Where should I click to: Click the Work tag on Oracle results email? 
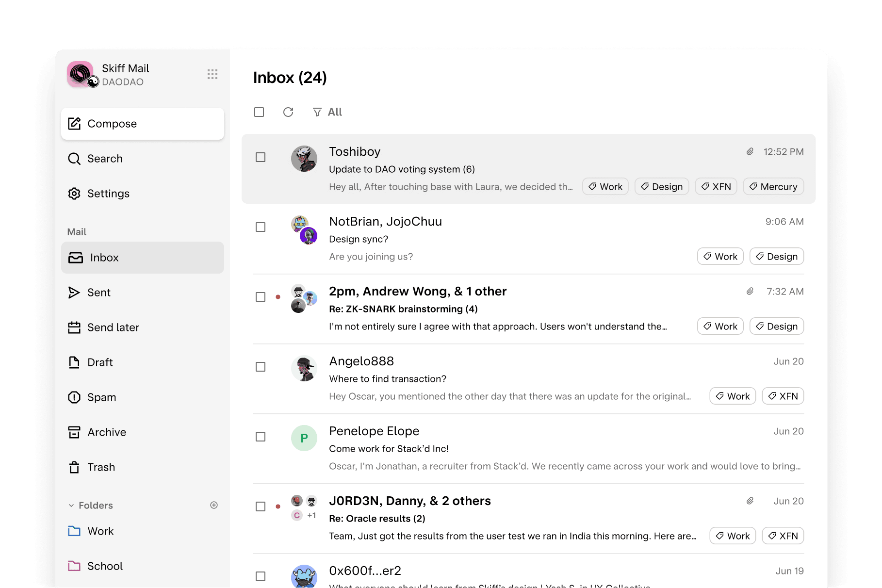(x=733, y=536)
